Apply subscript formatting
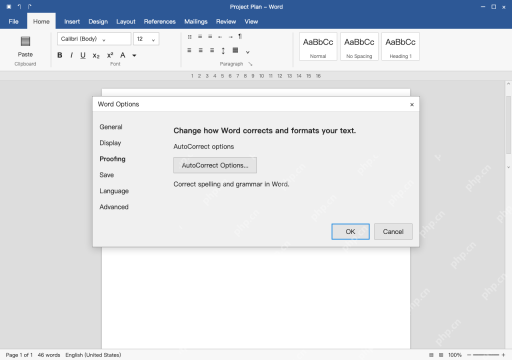 point(96,56)
